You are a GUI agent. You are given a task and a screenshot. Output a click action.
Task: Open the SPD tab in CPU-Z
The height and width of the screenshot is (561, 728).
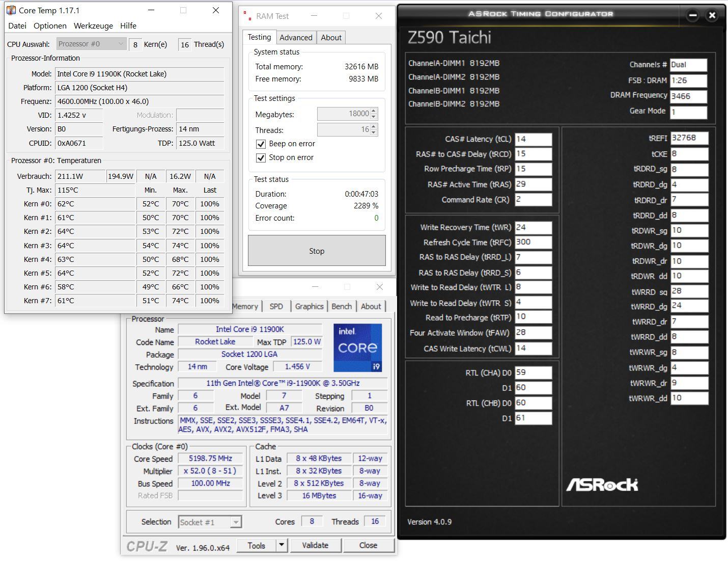click(276, 306)
